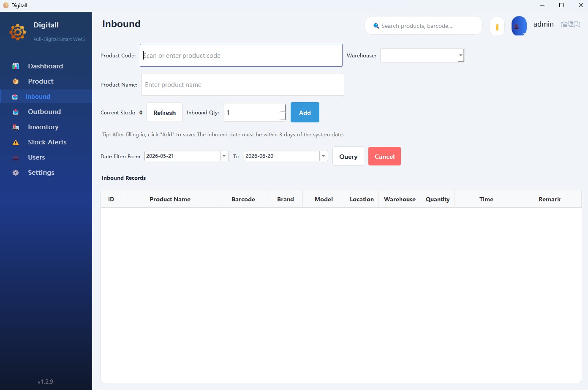The height and width of the screenshot is (390, 588).
Task: Click the Brand column header
Action: 286,199
